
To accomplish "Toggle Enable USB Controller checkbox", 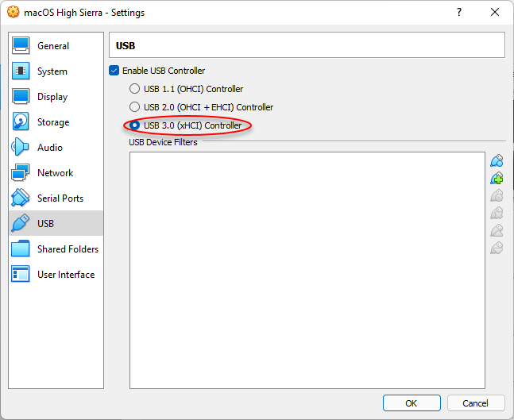I will pyautogui.click(x=114, y=71).
